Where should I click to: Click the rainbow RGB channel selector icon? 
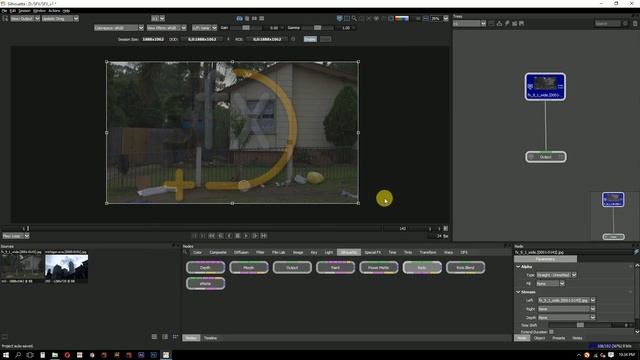coord(402,18)
